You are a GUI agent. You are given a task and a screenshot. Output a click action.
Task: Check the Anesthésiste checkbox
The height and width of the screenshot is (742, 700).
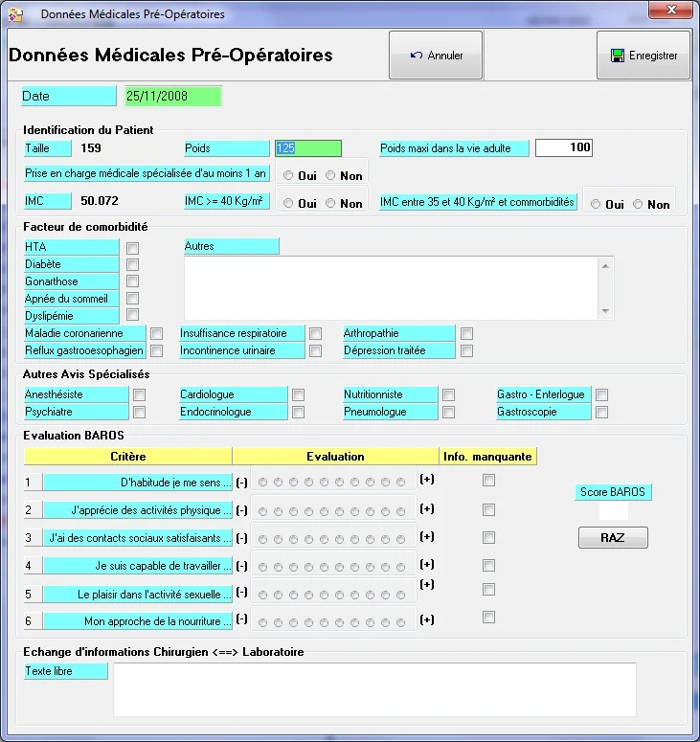tap(139, 394)
